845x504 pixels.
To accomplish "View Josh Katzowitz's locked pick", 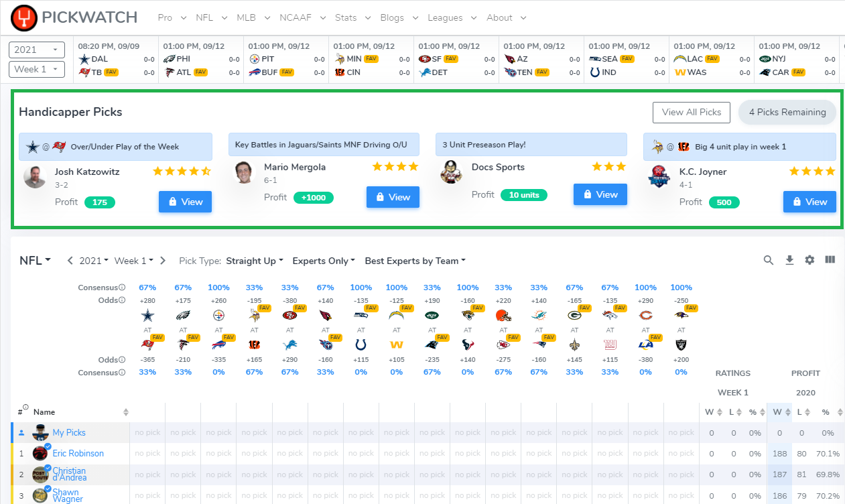I will point(185,202).
